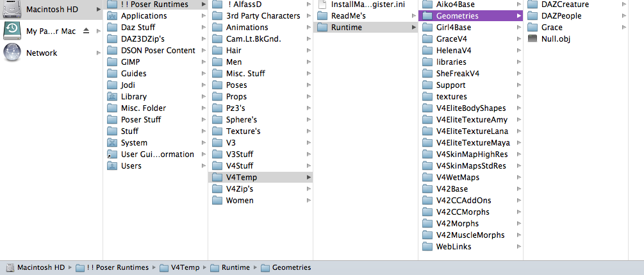
Task: Click the Hair folder icon
Action: pos(217,51)
